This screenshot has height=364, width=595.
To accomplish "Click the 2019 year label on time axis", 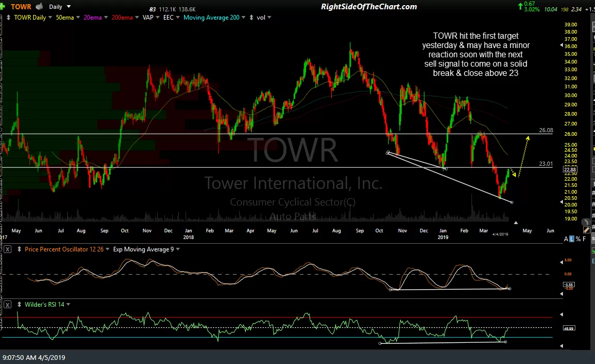I will 443,238.
